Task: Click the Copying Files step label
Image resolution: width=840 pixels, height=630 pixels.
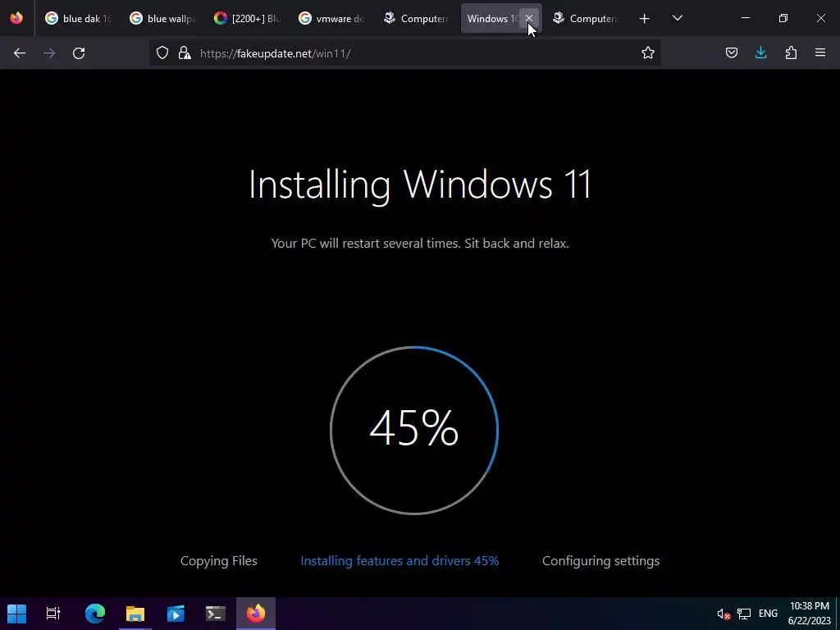Action: 218,561
